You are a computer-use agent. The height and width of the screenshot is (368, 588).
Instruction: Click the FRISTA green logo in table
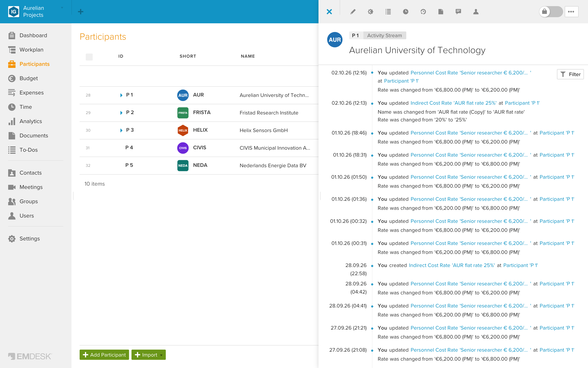tap(183, 113)
